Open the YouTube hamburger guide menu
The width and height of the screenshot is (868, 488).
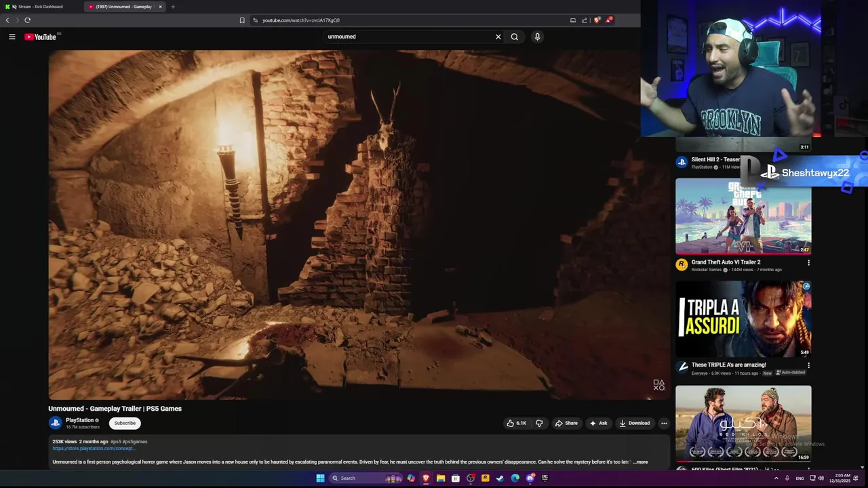12,37
